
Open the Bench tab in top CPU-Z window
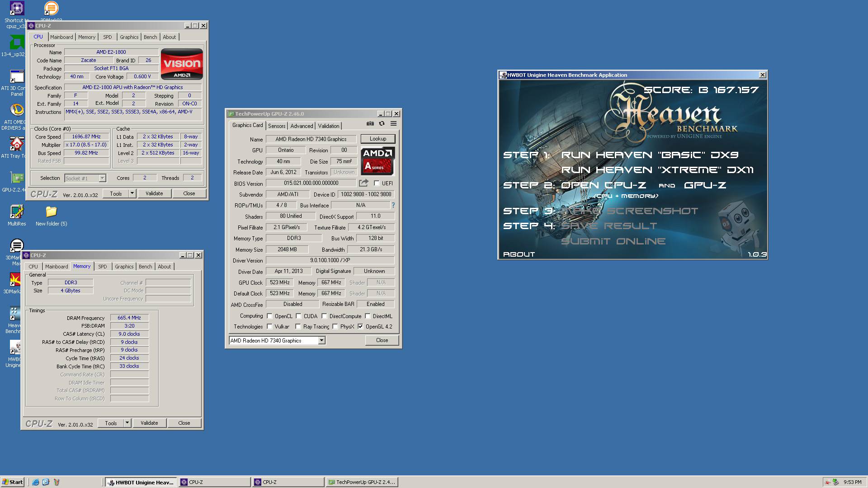(x=151, y=37)
